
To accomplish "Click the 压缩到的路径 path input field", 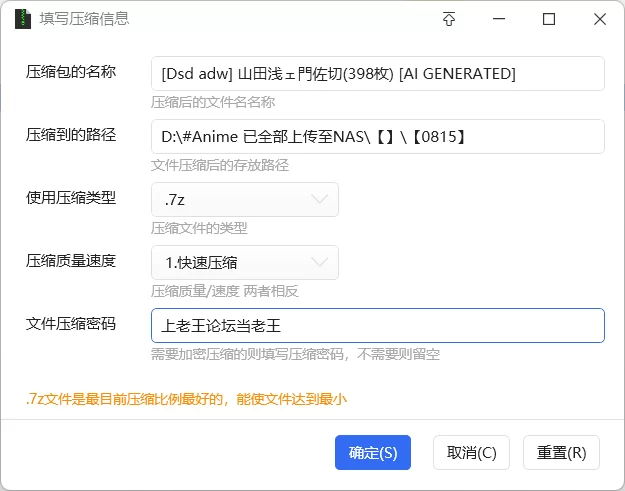I will (x=377, y=136).
